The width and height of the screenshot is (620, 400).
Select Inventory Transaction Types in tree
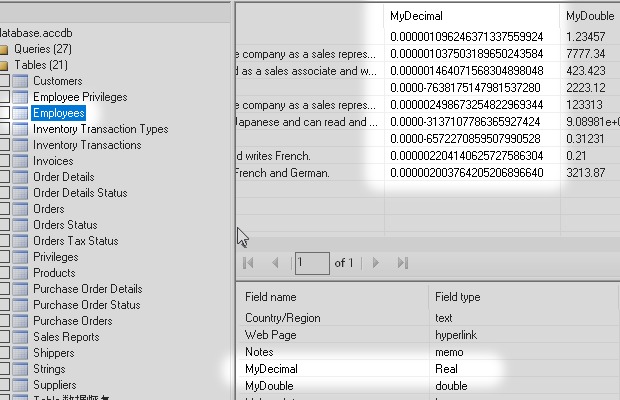pyautogui.click(x=100, y=129)
